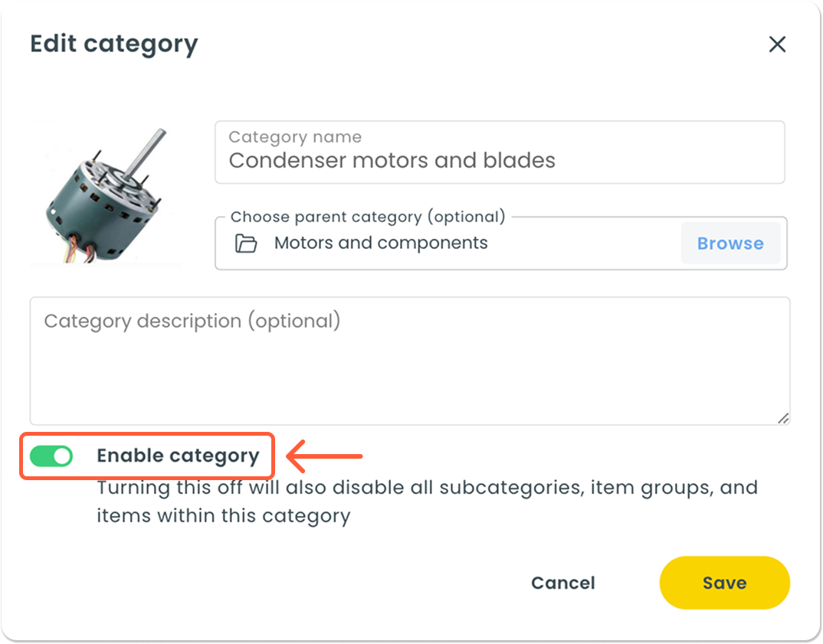The height and width of the screenshot is (644, 823).
Task: Click the Edit category dialog title
Action: tap(113, 44)
